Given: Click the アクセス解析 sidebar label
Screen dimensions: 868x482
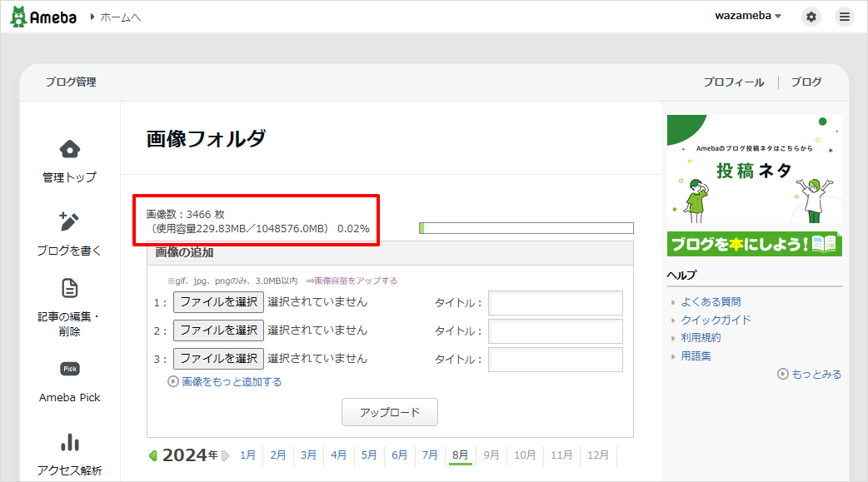Looking at the screenshot, I should click(x=70, y=470).
